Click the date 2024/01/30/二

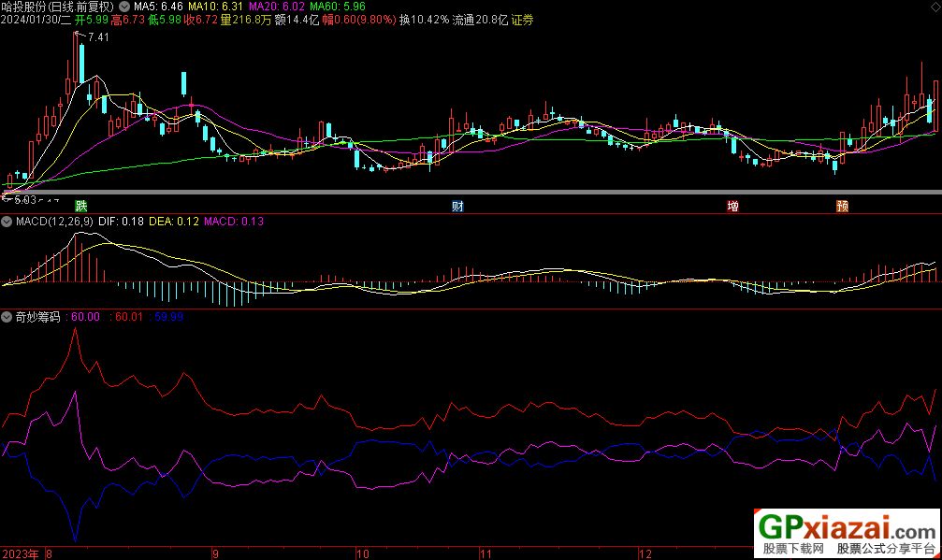click(36, 20)
